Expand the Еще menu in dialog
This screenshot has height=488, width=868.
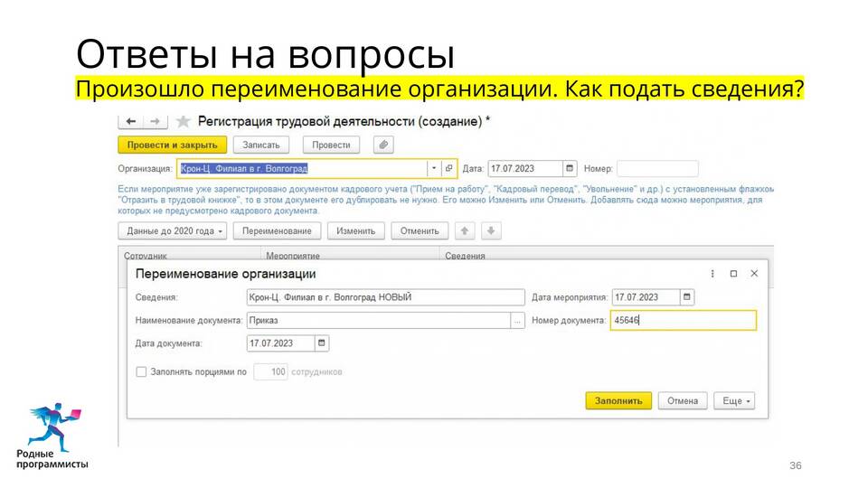tap(733, 401)
